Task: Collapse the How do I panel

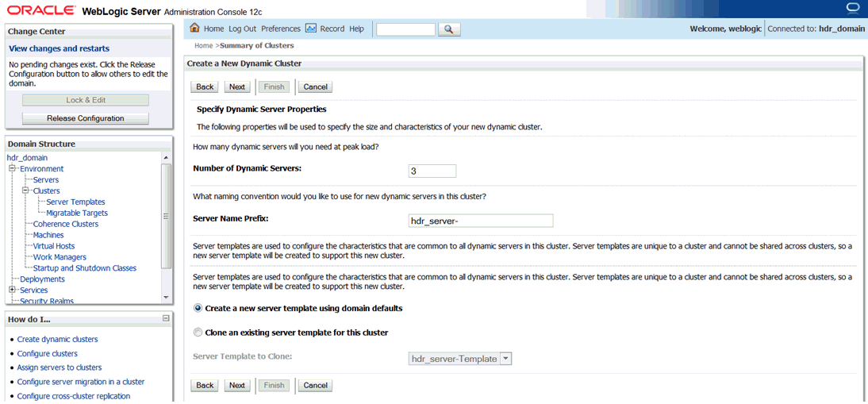Action: tap(166, 318)
